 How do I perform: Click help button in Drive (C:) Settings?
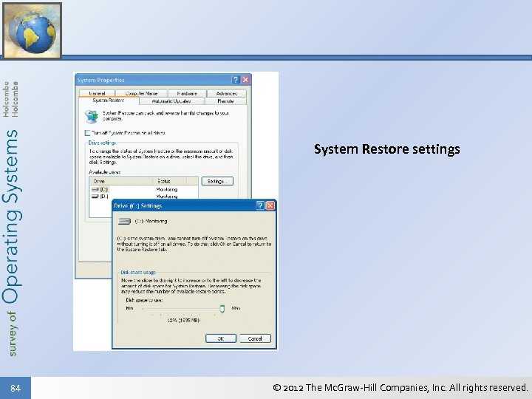coord(260,205)
